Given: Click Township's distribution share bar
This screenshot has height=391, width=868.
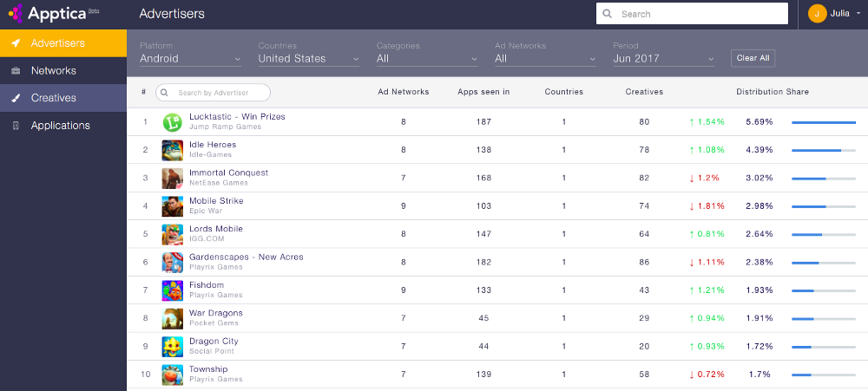Looking at the screenshot, I should pos(824,375).
